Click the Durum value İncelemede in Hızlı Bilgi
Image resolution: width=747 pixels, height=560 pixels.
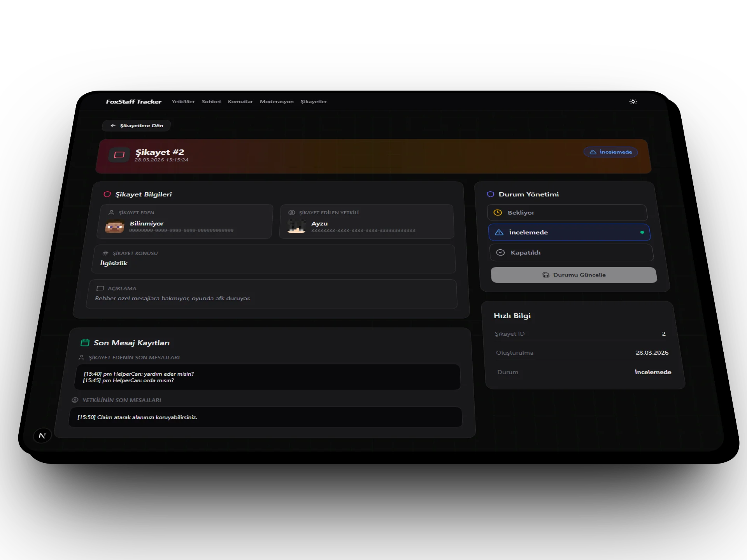653,372
